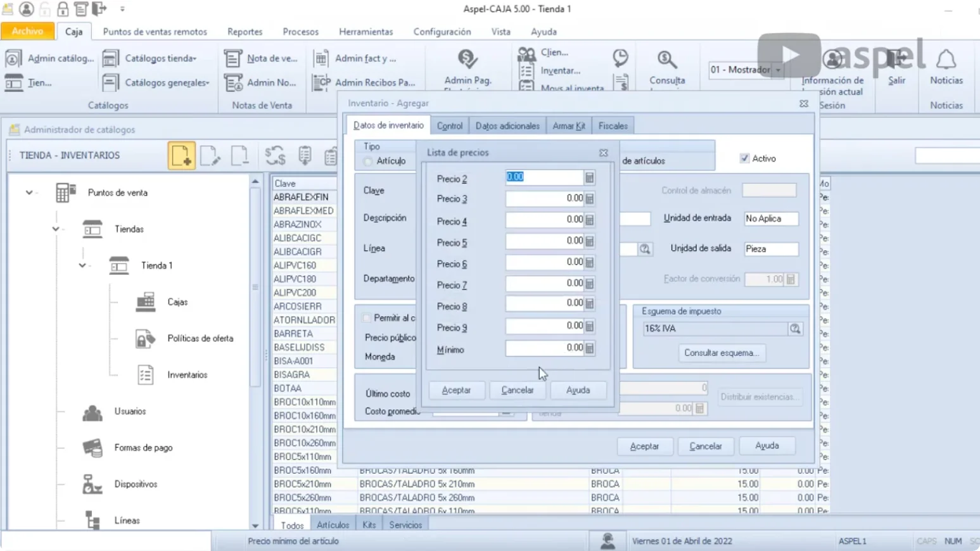Click the Consultar esquema button
Image resolution: width=980 pixels, height=551 pixels.
tap(721, 353)
